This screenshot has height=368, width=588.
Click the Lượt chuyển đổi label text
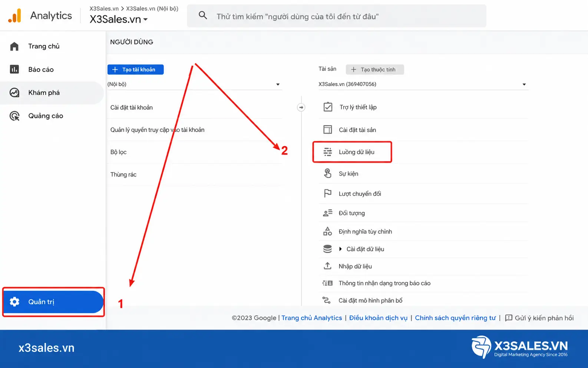(360, 194)
